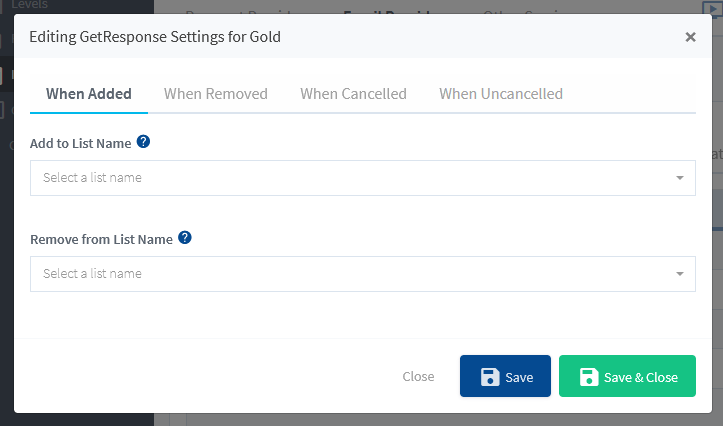
Task: Open the Remove from List Name dropdown
Action: click(x=363, y=274)
